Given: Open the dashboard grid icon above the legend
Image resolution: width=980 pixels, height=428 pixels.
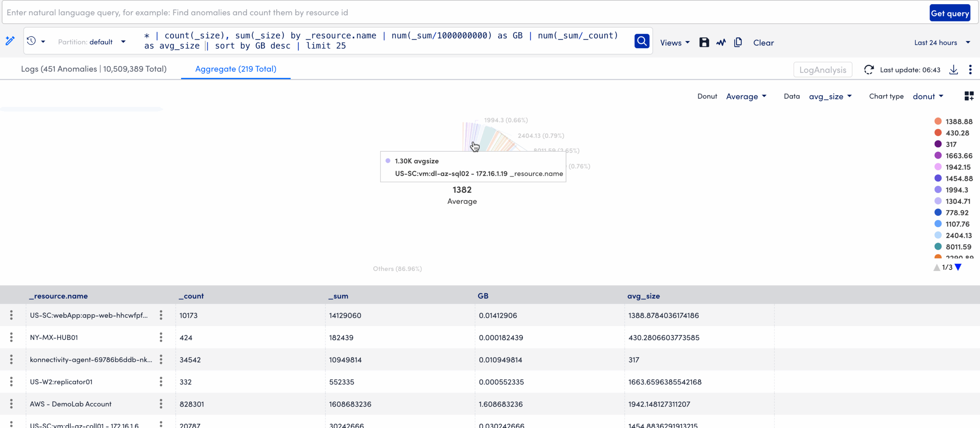Looking at the screenshot, I should (969, 96).
